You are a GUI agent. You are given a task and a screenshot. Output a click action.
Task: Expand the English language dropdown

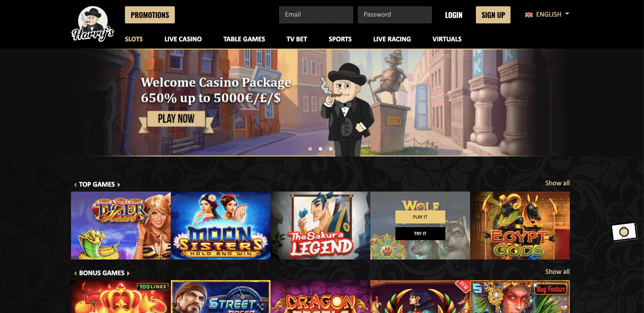547,14
